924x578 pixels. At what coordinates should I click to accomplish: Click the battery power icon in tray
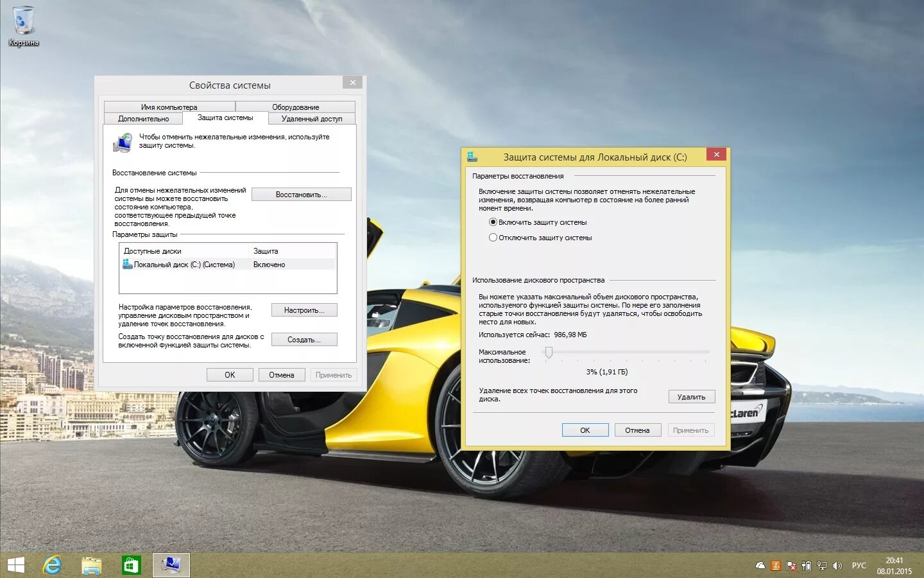pyautogui.click(x=806, y=565)
